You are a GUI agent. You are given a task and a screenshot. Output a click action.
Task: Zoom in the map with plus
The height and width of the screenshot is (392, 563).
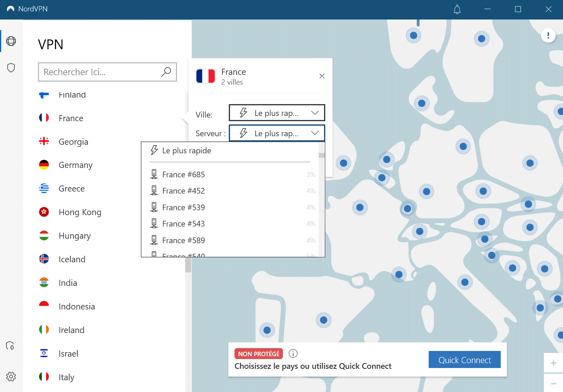point(553,363)
